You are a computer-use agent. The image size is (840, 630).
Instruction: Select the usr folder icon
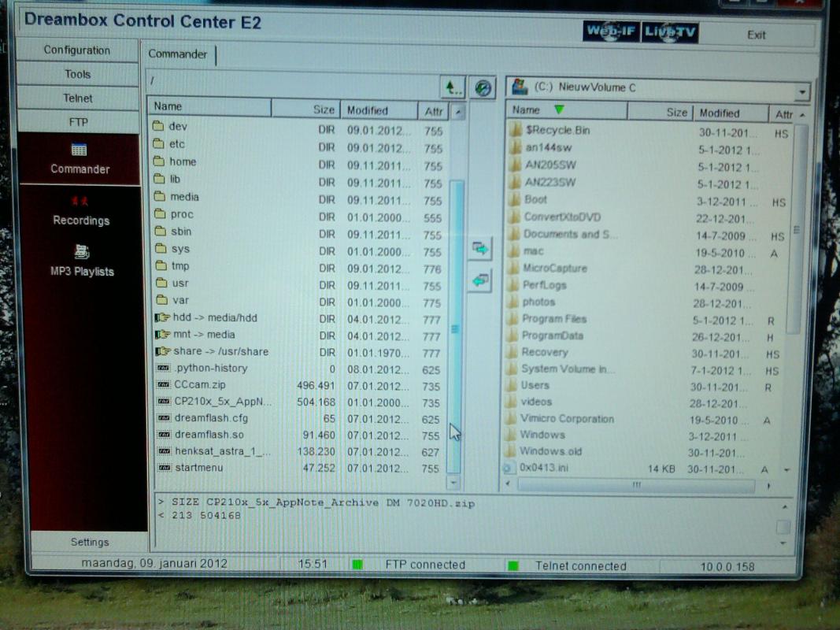tap(162, 283)
